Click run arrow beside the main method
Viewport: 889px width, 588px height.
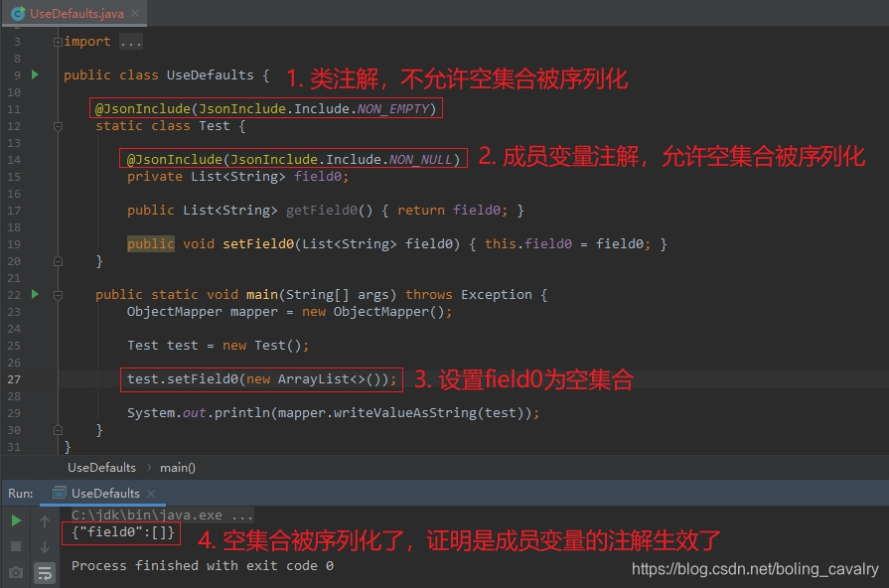(x=34, y=294)
